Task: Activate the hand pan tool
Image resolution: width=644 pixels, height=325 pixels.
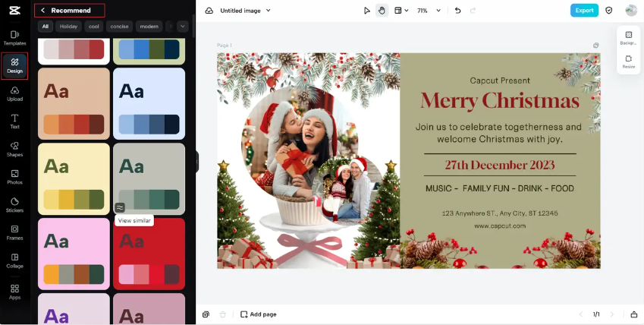Action: point(382,11)
